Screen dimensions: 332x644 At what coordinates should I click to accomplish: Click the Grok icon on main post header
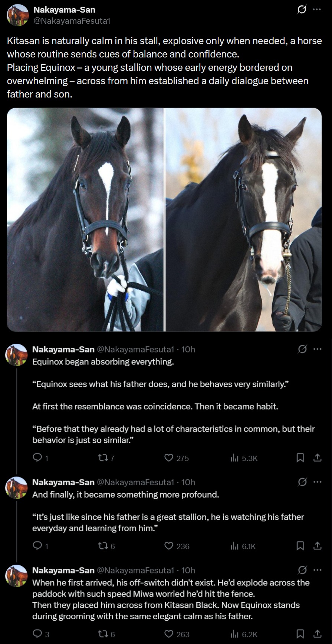[302, 10]
